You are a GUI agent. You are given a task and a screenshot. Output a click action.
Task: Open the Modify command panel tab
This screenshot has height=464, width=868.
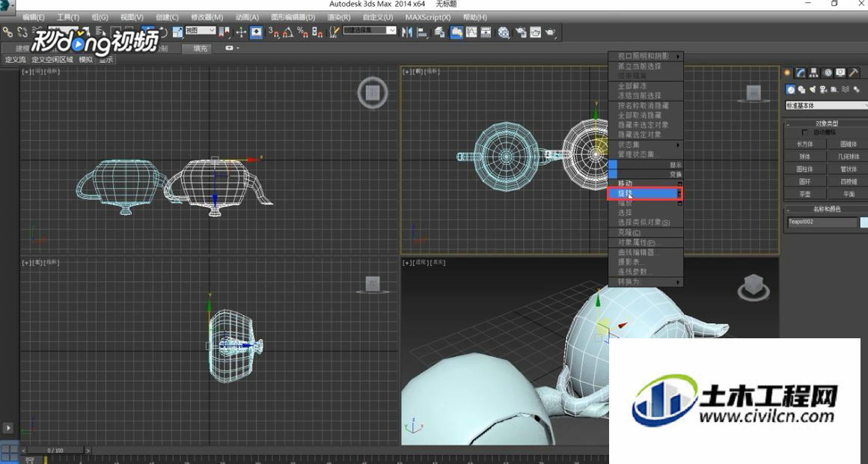click(801, 73)
